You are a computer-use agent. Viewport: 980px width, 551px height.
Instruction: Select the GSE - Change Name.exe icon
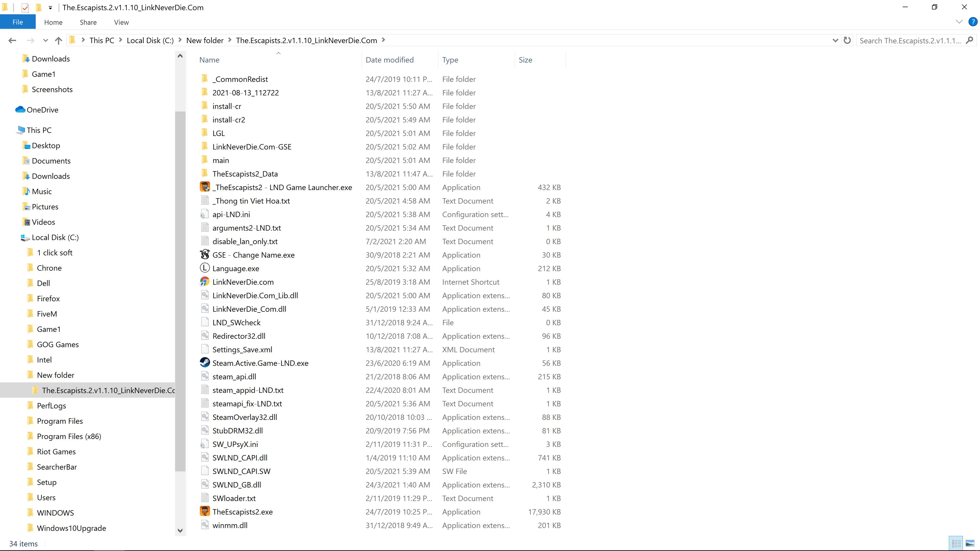tap(205, 255)
